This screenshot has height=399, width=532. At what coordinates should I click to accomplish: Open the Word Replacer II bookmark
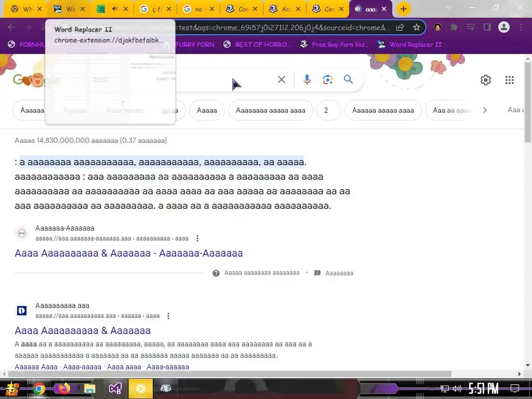click(x=409, y=45)
